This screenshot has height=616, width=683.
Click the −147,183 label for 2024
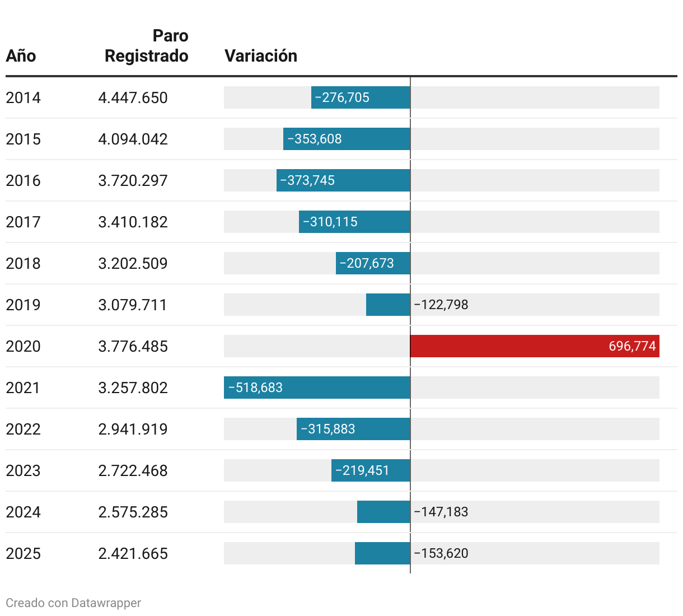[441, 512]
